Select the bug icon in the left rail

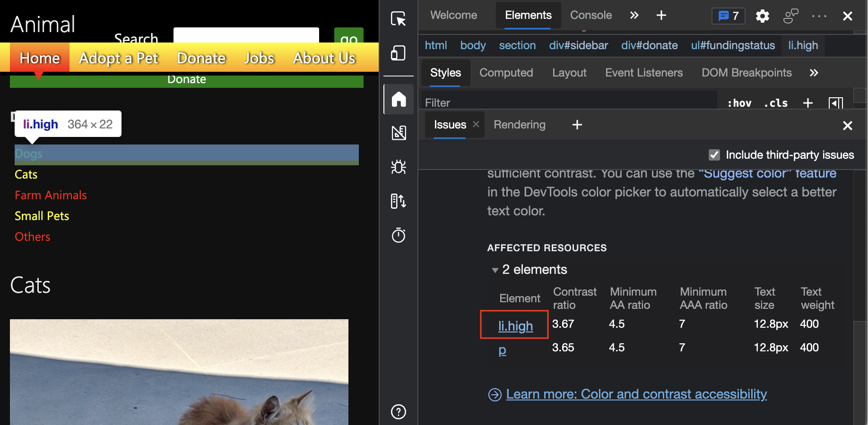399,167
